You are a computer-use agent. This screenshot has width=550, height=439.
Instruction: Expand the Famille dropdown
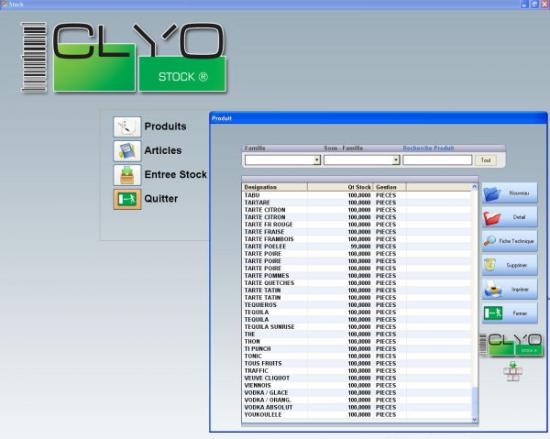317,160
